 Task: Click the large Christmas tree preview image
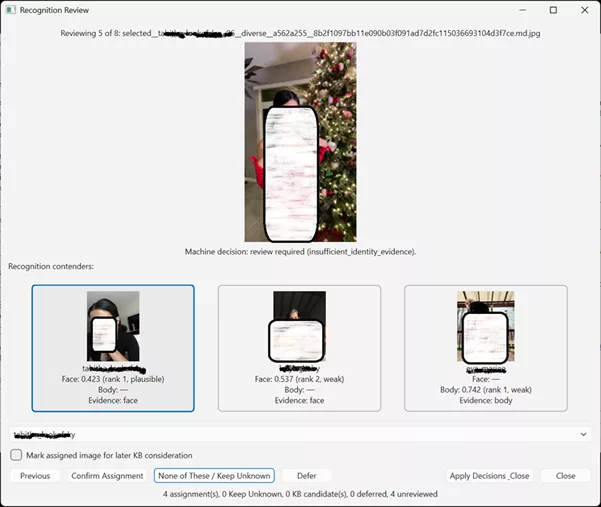pos(300,142)
